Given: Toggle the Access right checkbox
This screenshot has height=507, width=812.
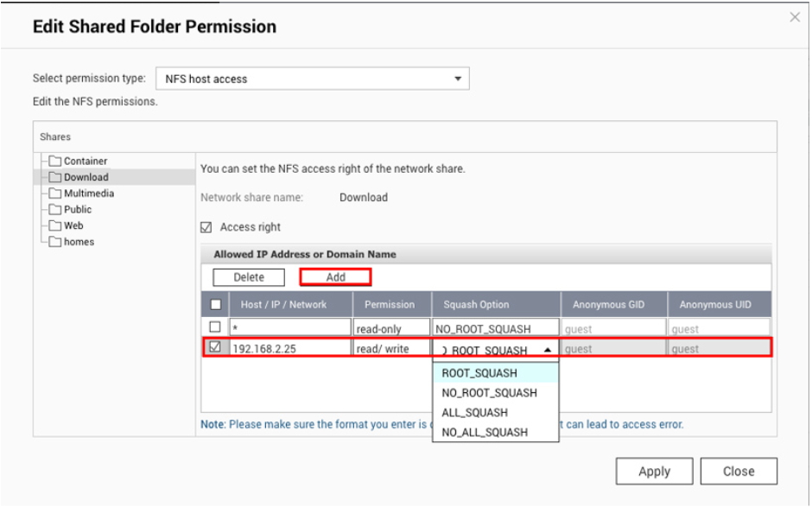Looking at the screenshot, I should click(206, 227).
